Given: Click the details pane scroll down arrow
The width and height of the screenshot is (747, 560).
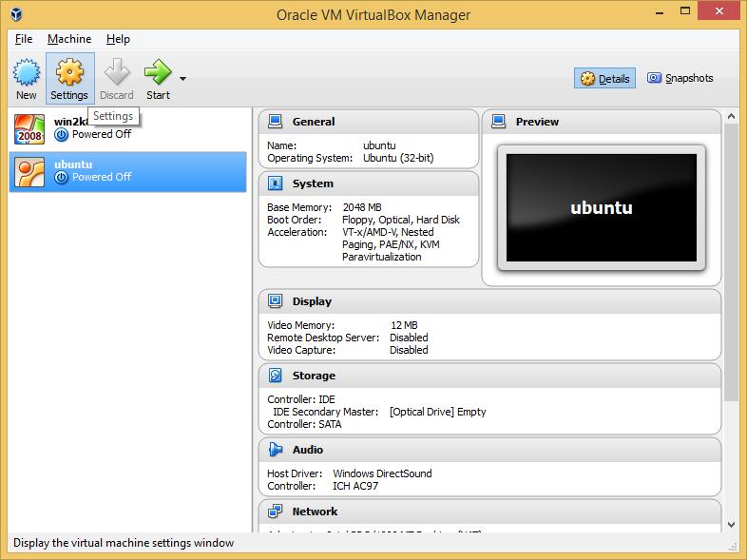Looking at the screenshot, I should 731,525.
